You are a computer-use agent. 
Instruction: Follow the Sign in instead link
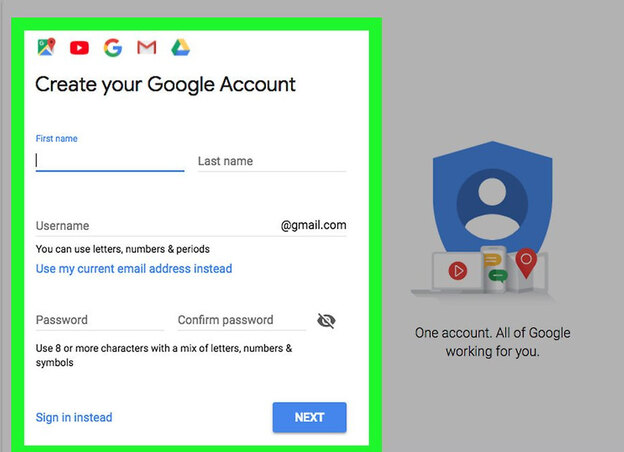pyautogui.click(x=74, y=417)
